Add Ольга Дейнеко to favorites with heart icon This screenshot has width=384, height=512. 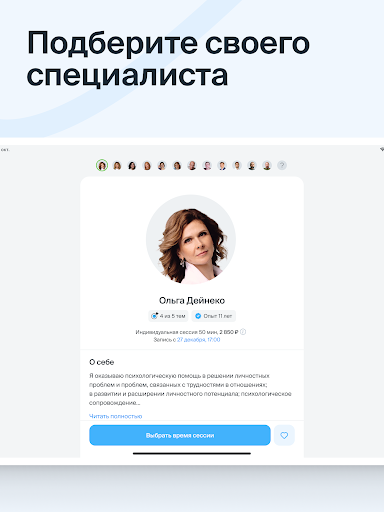(284, 435)
